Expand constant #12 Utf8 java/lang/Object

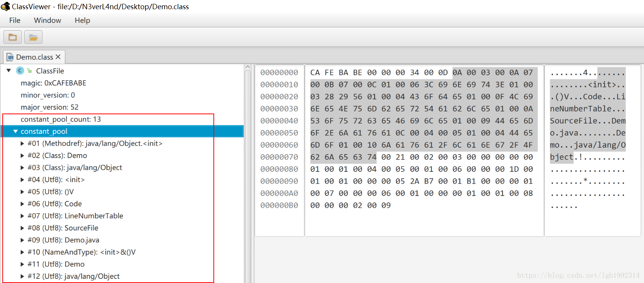pos(22,276)
